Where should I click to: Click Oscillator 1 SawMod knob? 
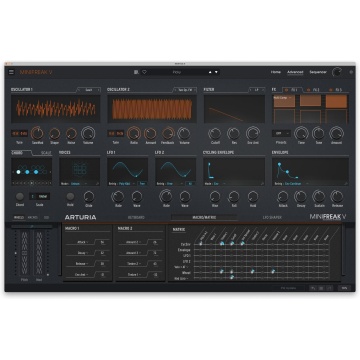point(37,133)
